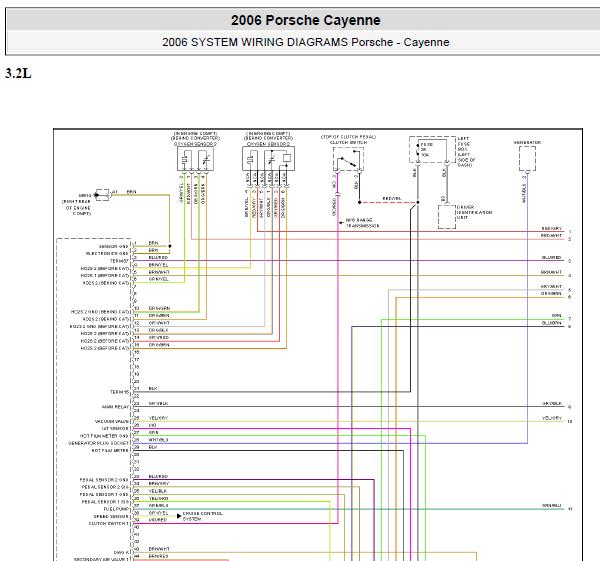
Task: Click the 'PEDAL SENSOR 2 SIG' pin label
Action: 105,487
